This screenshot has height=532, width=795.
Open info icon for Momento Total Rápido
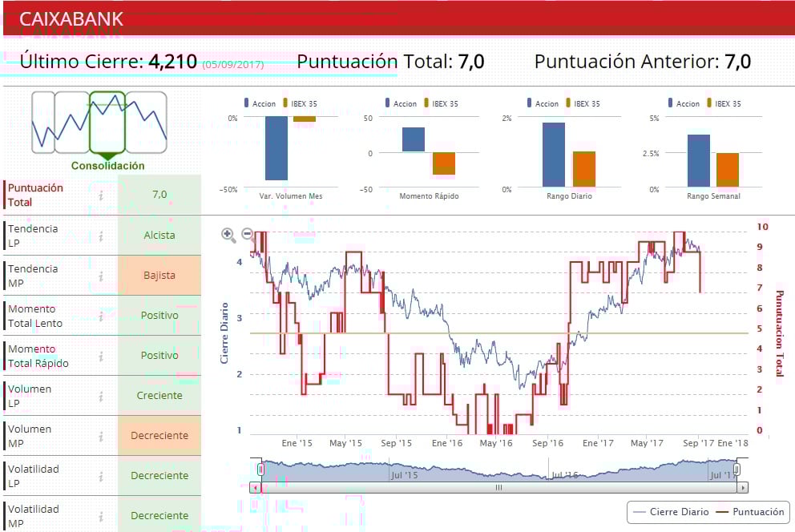(x=101, y=356)
